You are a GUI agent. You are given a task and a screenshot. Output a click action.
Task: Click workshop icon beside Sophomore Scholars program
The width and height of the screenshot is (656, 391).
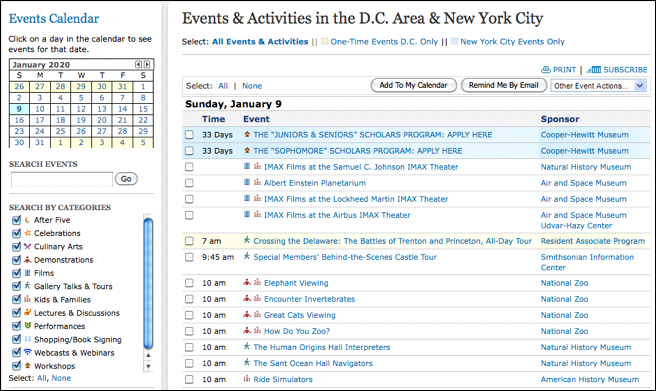click(x=247, y=151)
